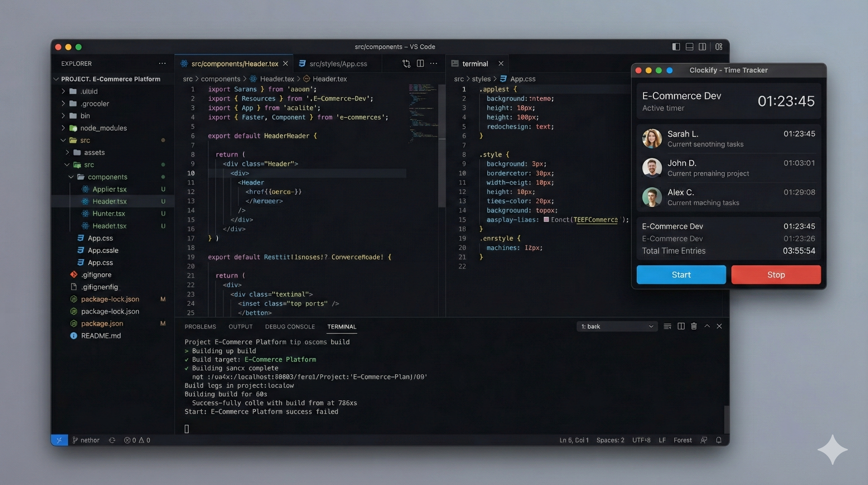This screenshot has width=868, height=485.
Task: Click Alex C. avatar thumbnail in Clockify
Action: (x=652, y=197)
